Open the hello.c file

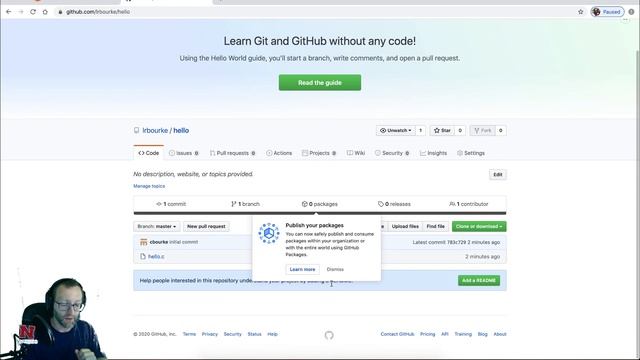(x=156, y=256)
